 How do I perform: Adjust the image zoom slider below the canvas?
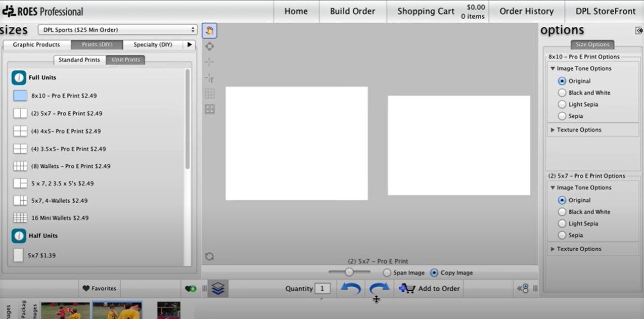349,271
